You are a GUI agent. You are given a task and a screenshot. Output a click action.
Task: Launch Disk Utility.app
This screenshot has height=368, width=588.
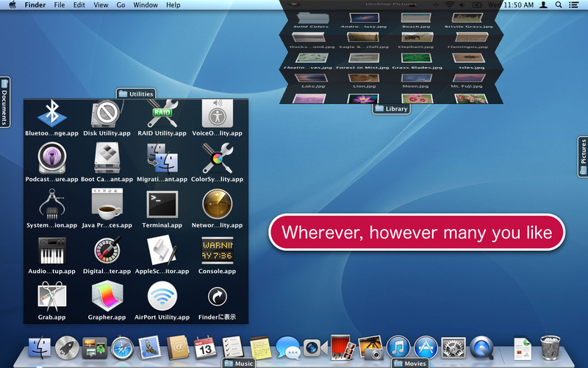pyautogui.click(x=107, y=113)
